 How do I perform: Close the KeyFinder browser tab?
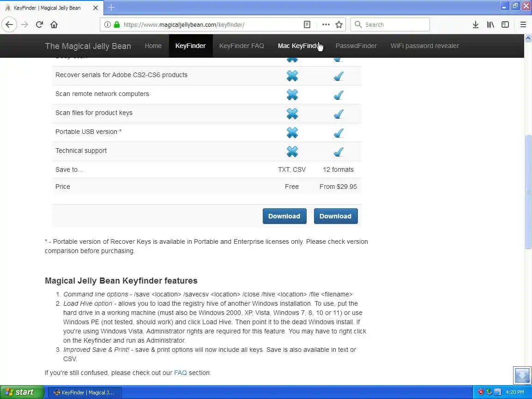tap(96, 7)
